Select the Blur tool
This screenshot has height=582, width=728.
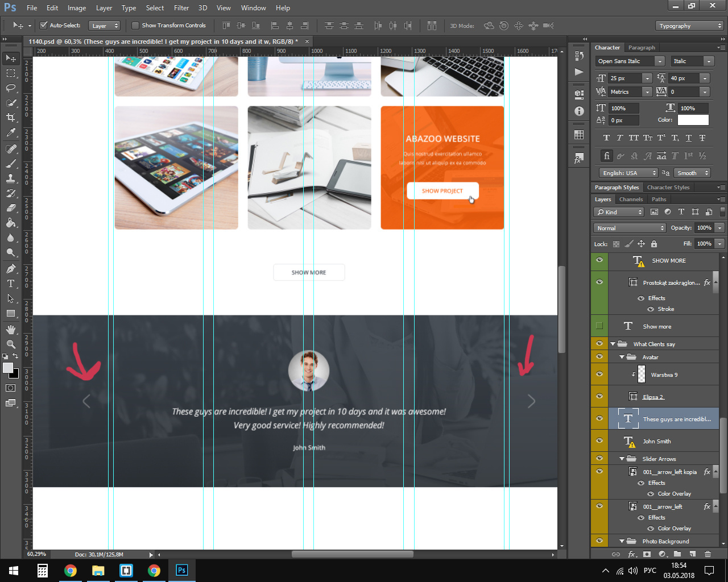[x=11, y=238]
